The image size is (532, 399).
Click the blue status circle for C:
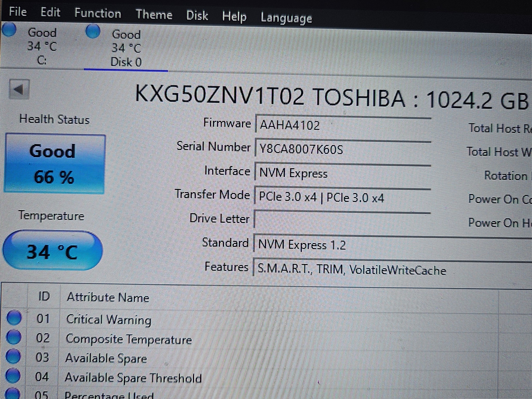coord(9,29)
